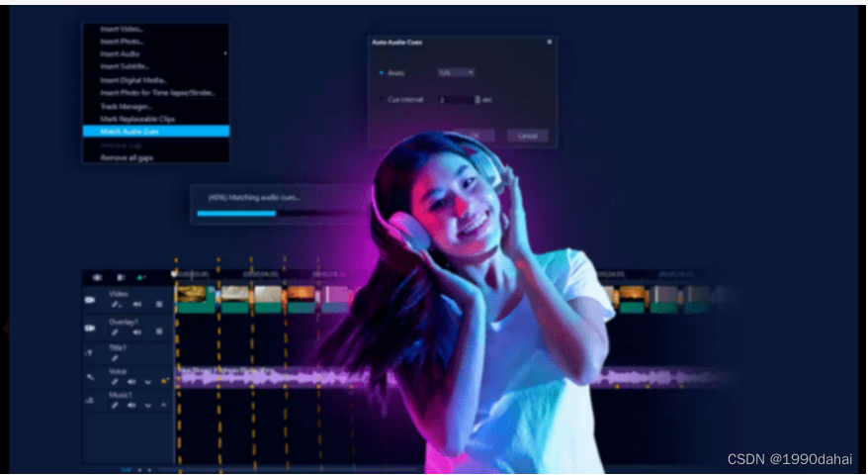868x475 pixels.
Task: Click the pencil icon on Title1 track
Action: 115,358
